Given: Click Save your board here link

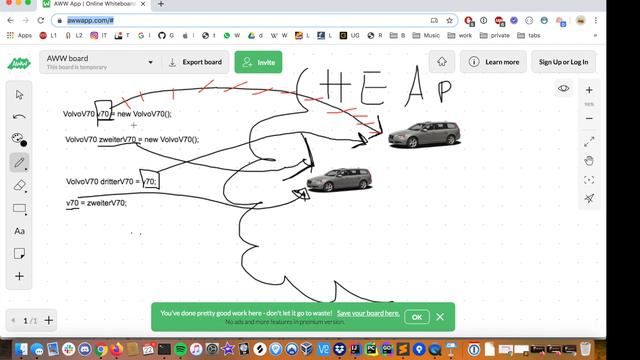Looking at the screenshot, I should [368, 313].
